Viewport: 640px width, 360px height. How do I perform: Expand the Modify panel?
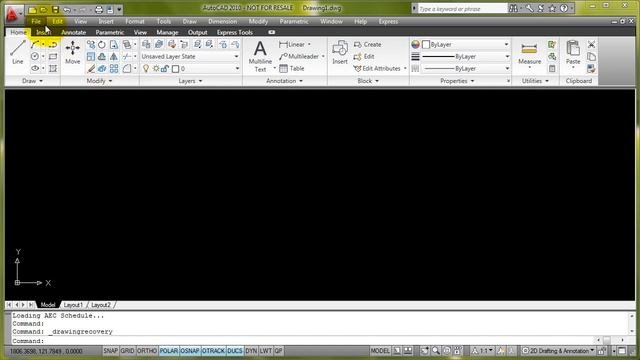click(99, 81)
